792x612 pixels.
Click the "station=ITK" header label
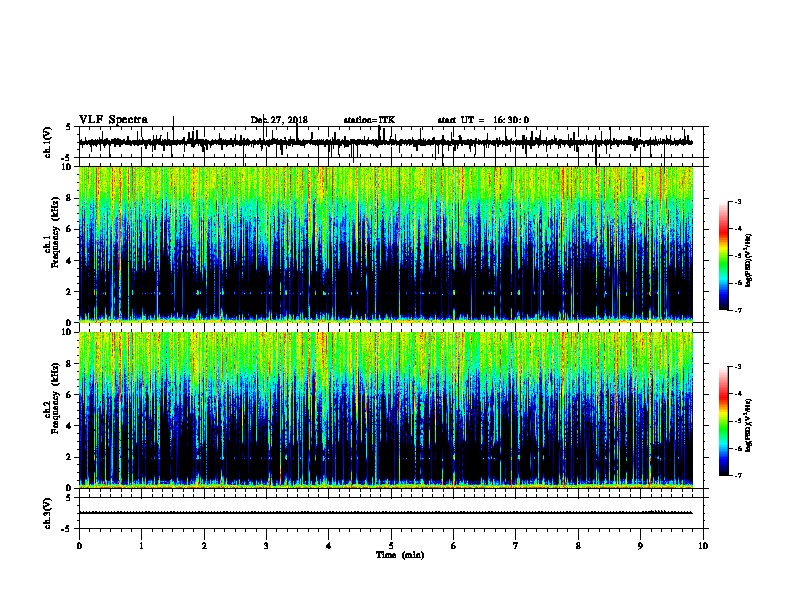tap(369, 120)
